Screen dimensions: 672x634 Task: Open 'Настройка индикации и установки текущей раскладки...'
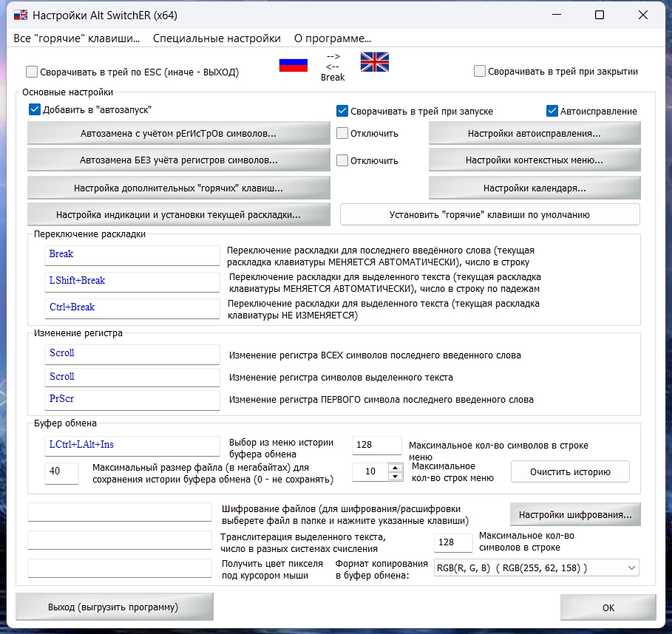coord(179,214)
